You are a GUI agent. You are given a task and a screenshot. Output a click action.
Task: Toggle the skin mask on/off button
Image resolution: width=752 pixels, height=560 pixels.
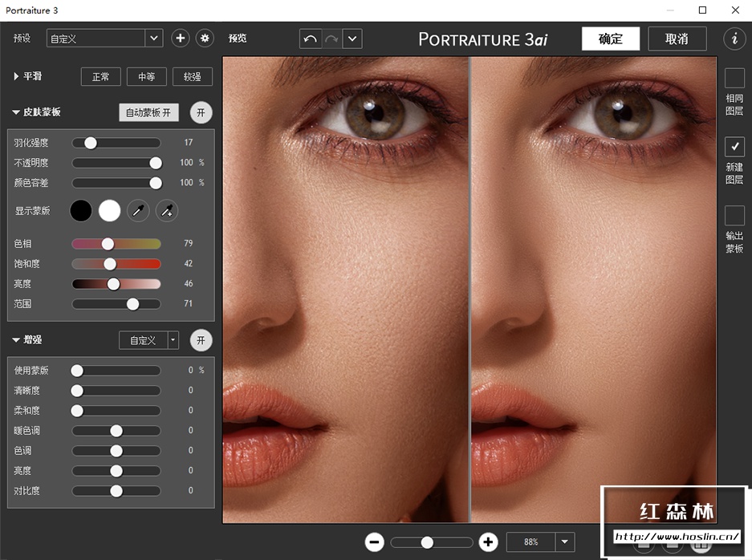coord(201,112)
